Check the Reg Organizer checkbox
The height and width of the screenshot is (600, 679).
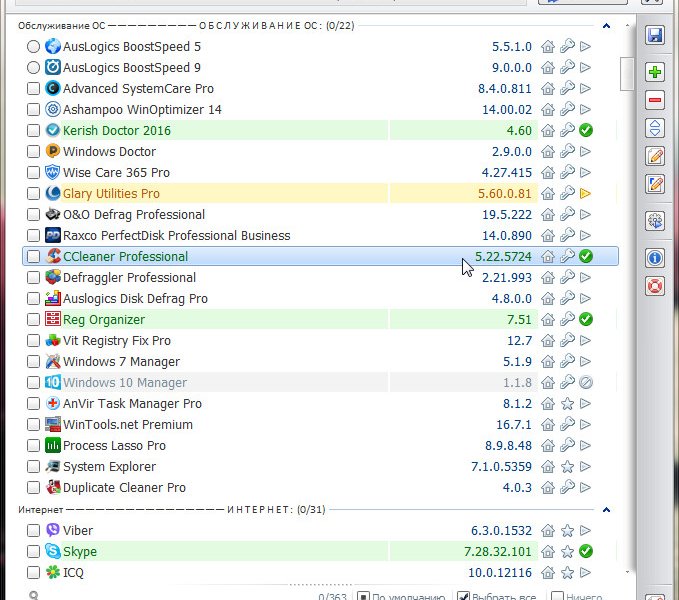click(33, 319)
